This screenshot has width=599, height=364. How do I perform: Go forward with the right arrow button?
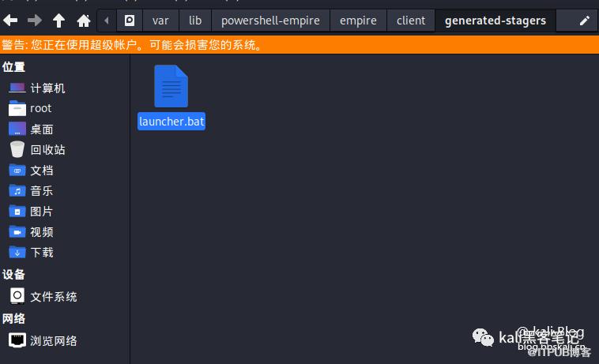[35, 21]
